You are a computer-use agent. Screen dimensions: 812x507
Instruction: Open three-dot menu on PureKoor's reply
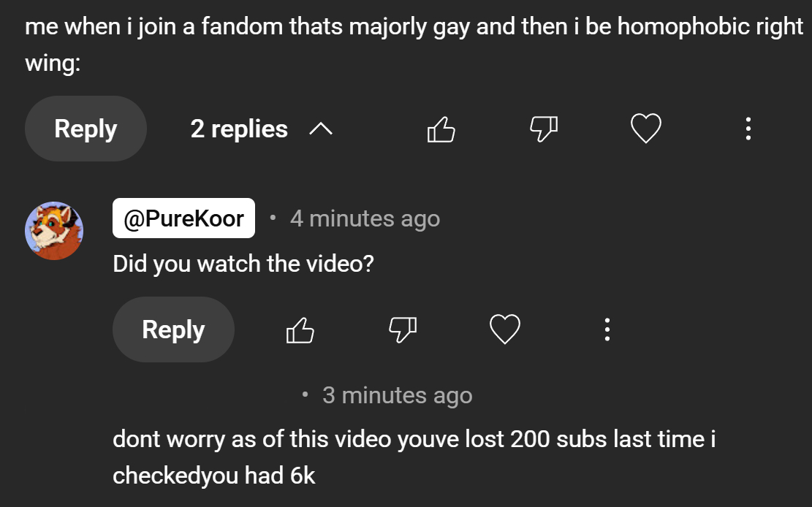607,329
